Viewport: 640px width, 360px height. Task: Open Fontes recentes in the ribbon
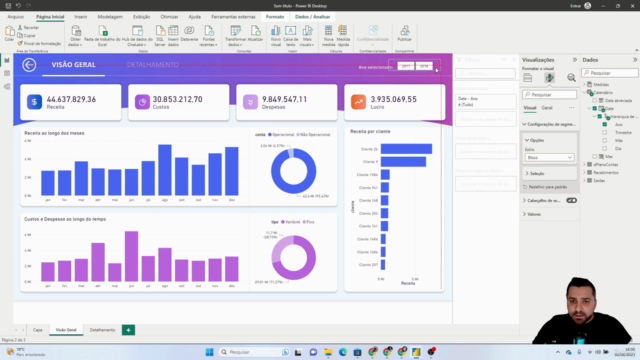tap(209, 36)
